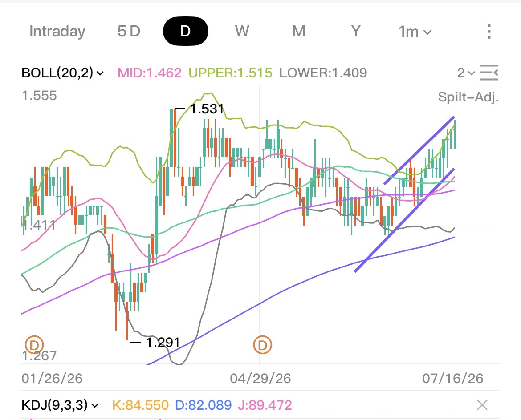This screenshot has width=521, height=420.
Task: Open the three-dot more options menu
Action: (x=489, y=32)
